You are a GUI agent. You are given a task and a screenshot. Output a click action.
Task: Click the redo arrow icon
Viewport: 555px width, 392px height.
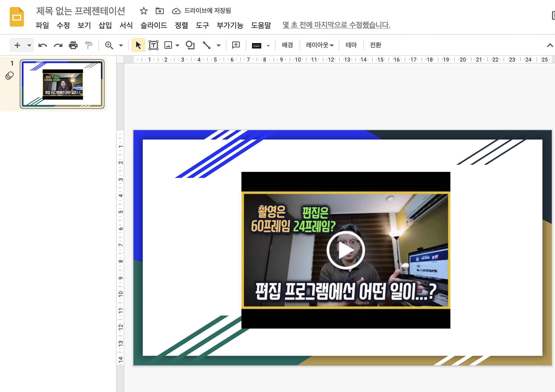click(58, 45)
